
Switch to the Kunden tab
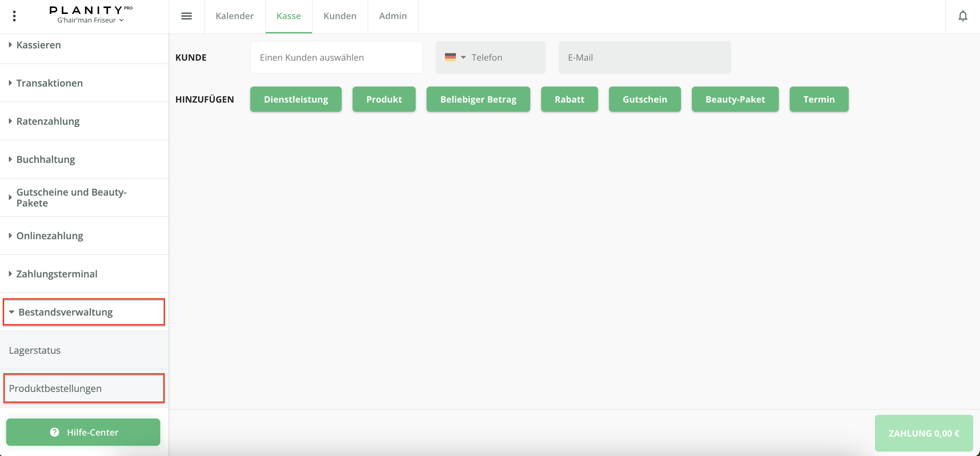tap(340, 16)
